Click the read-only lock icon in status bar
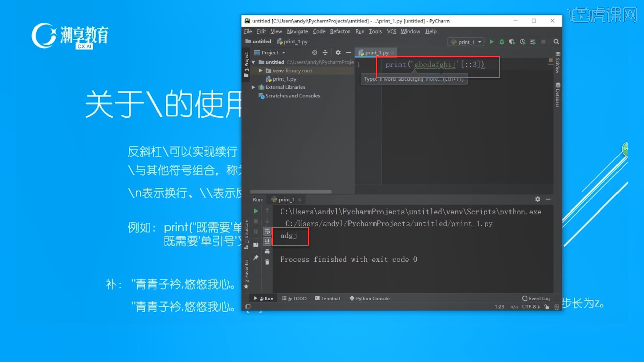The width and height of the screenshot is (644, 362). coord(547,307)
